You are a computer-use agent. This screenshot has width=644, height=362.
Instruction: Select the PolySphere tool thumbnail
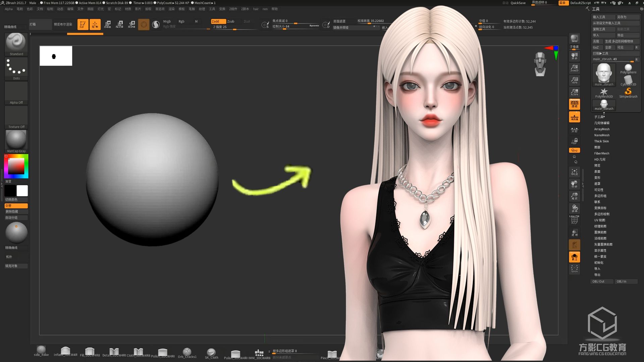(628, 69)
